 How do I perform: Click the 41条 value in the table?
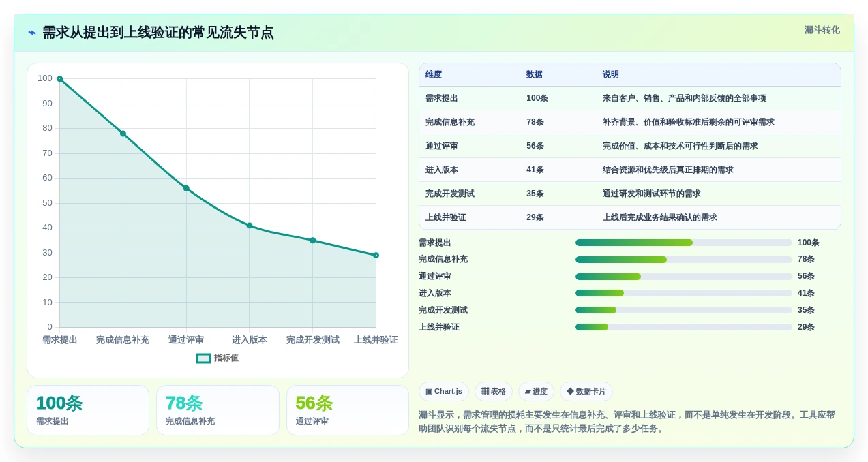535,170
